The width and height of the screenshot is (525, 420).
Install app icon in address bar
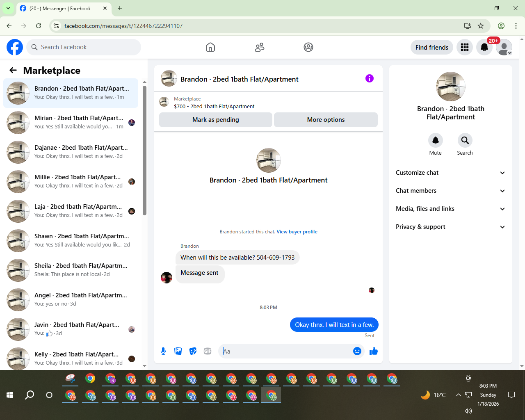click(468, 26)
